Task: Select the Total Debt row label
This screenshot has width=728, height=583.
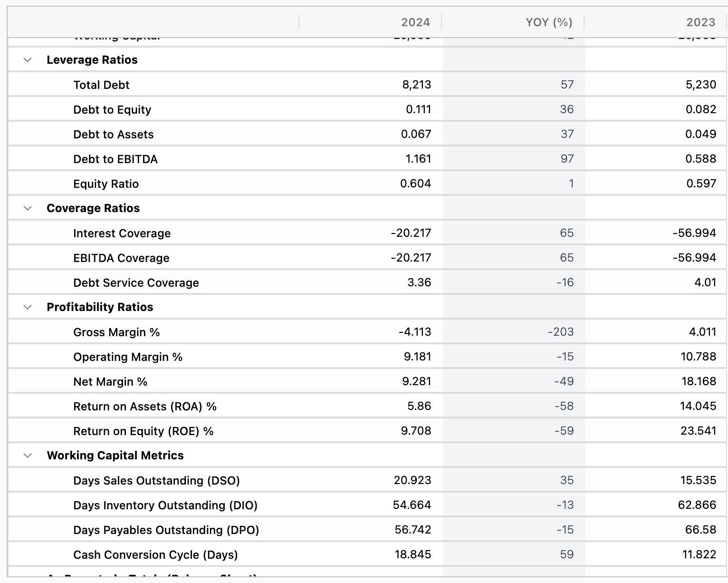Action: [101, 85]
